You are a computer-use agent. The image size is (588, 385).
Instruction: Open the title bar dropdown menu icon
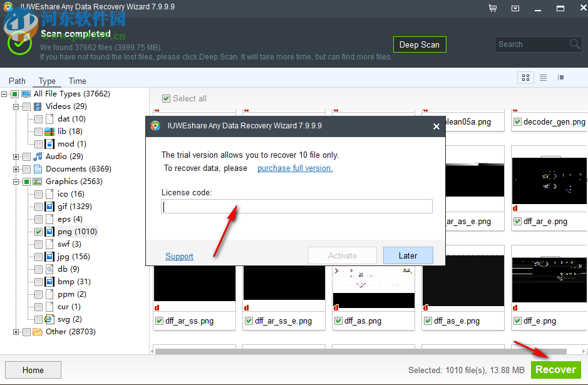click(x=515, y=8)
